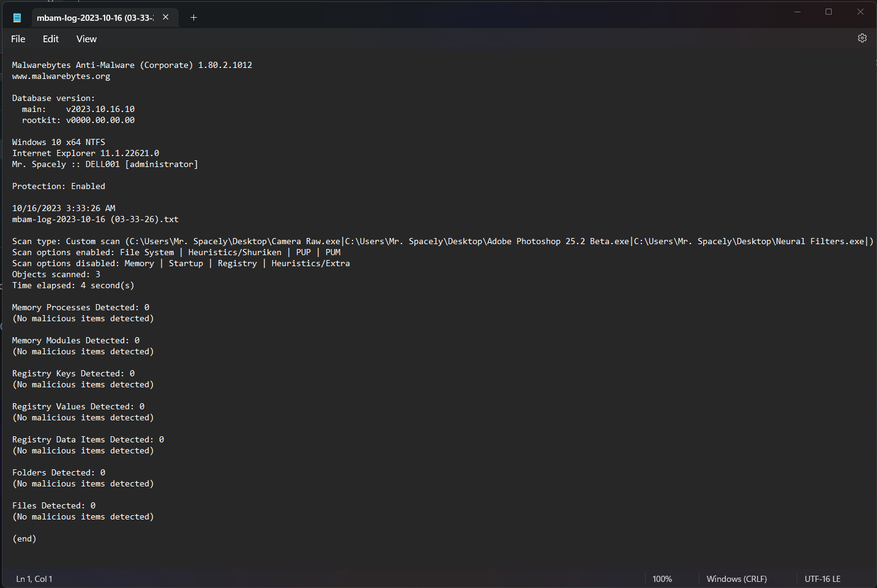Close the mbam-log tab

(165, 17)
